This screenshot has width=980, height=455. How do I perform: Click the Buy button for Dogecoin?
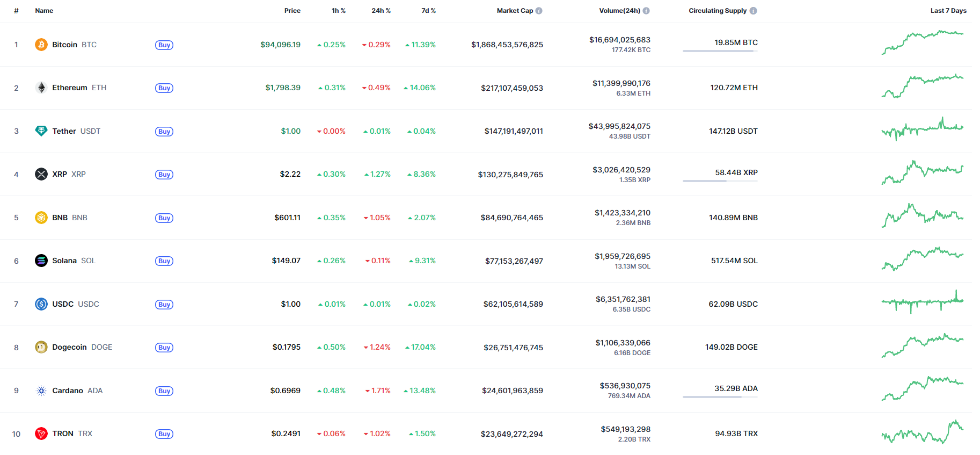pyautogui.click(x=164, y=348)
